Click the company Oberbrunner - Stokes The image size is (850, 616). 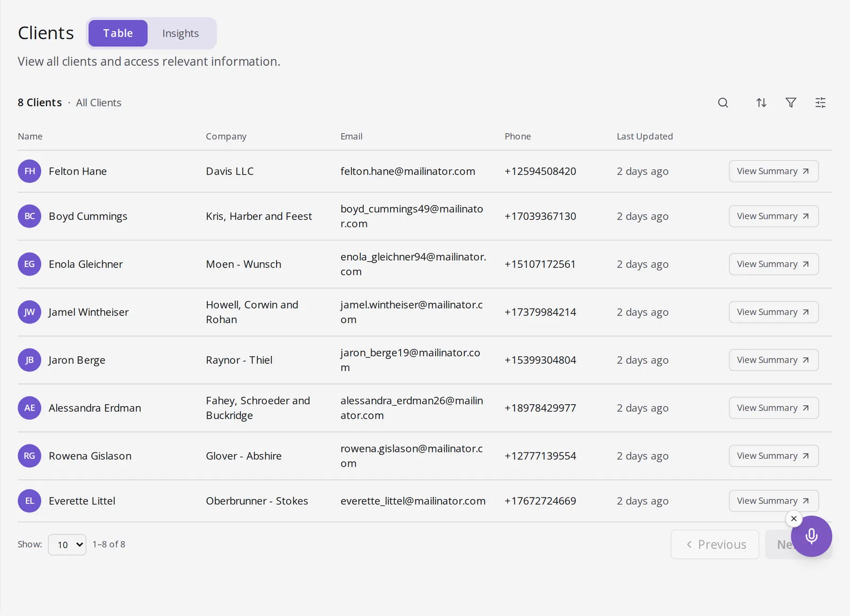pos(257,501)
